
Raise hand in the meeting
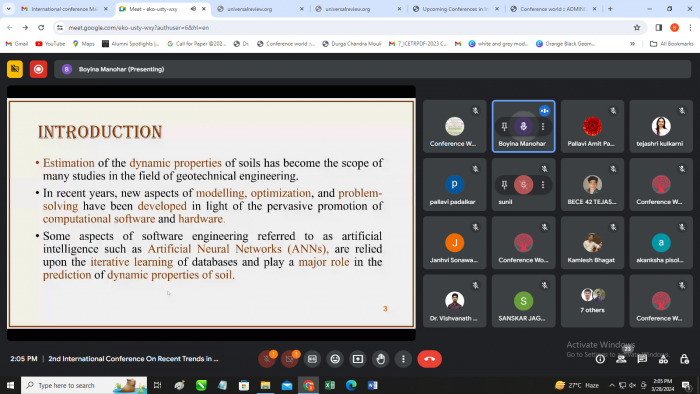(380, 359)
